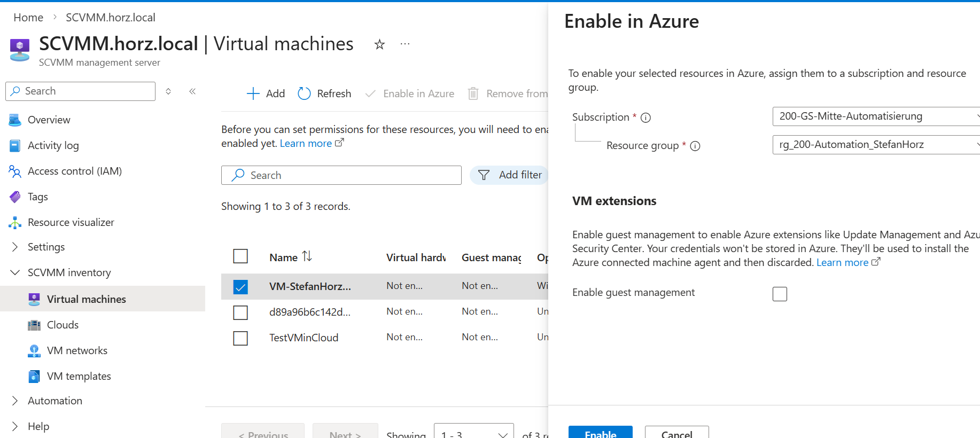Click the Remove from Azure trash icon
The height and width of the screenshot is (438, 980).
pos(473,93)
